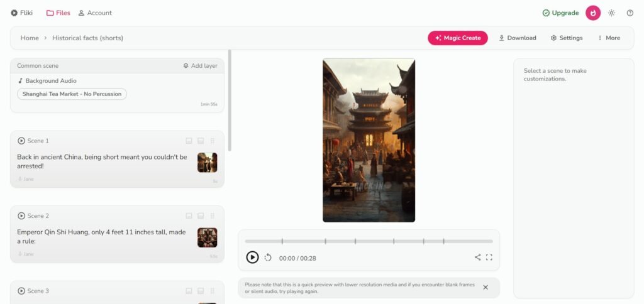Play Scene 2 with its play icon

(21, 216)
